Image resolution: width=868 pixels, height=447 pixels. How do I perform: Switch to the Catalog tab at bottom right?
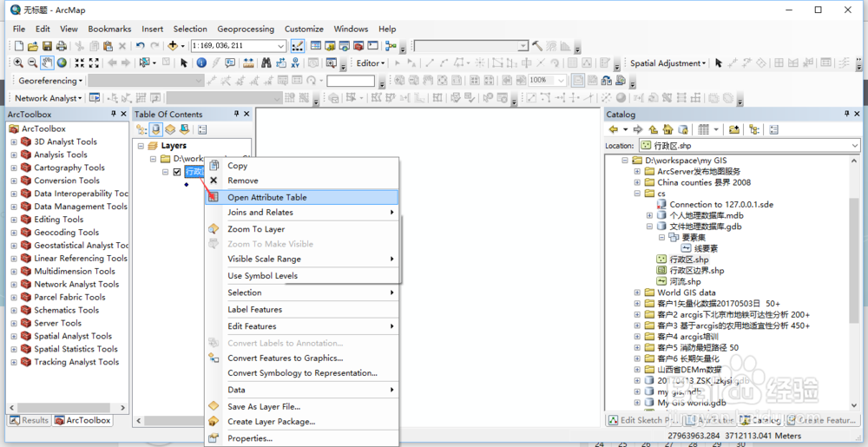point(760,420)
